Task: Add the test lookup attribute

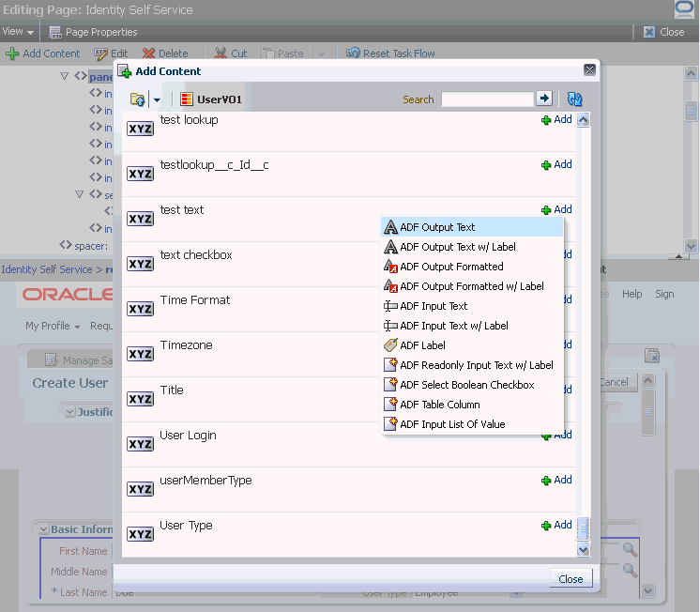Action: tap(556, 120)
